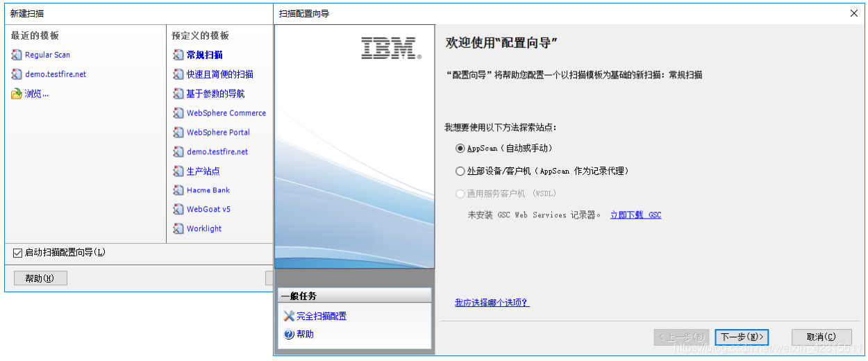Choose demo.testfire.net in predefined templates
868x361 pixels.
tap(217, 152)
